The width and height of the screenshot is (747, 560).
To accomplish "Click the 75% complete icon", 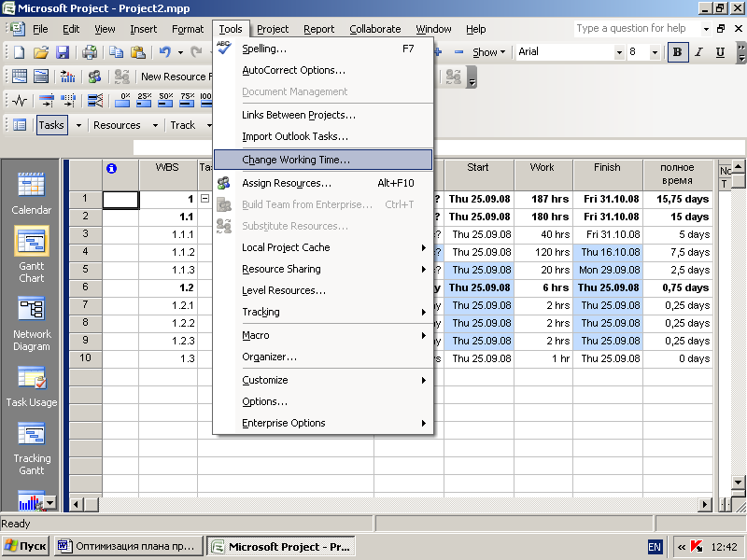I will (187, 100).
